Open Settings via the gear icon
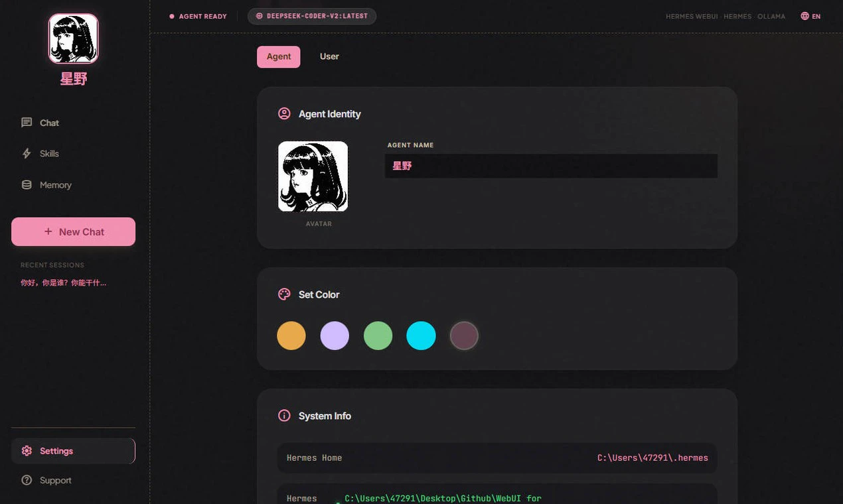Screen dimensions: 843x504 tap(27, 450)
